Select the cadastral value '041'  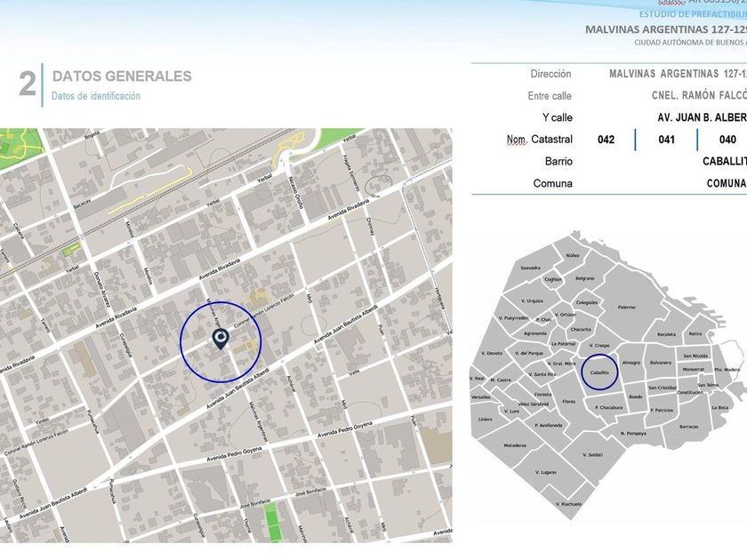pos(666,140)
